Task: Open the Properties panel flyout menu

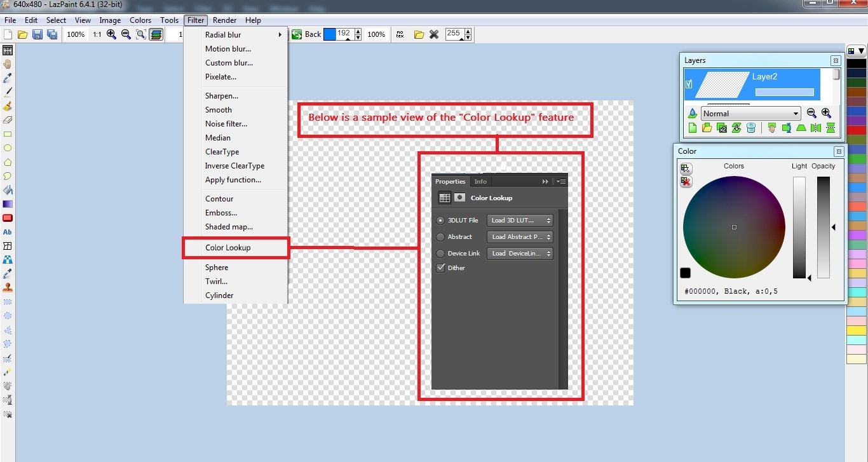Action: 560,182
